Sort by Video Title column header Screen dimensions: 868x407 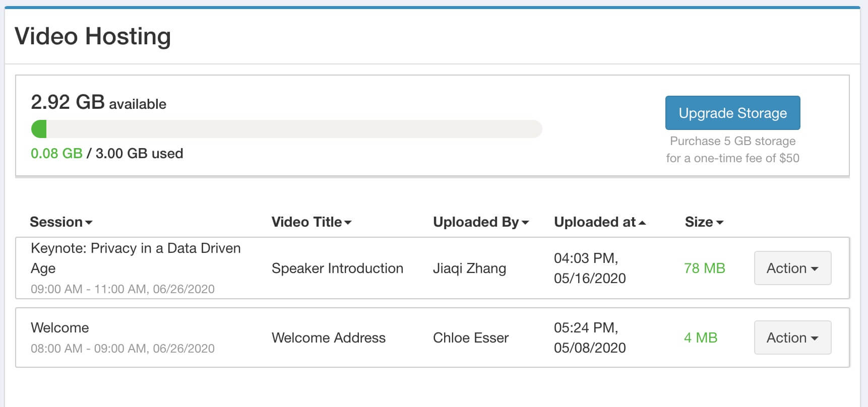point(311,222)
